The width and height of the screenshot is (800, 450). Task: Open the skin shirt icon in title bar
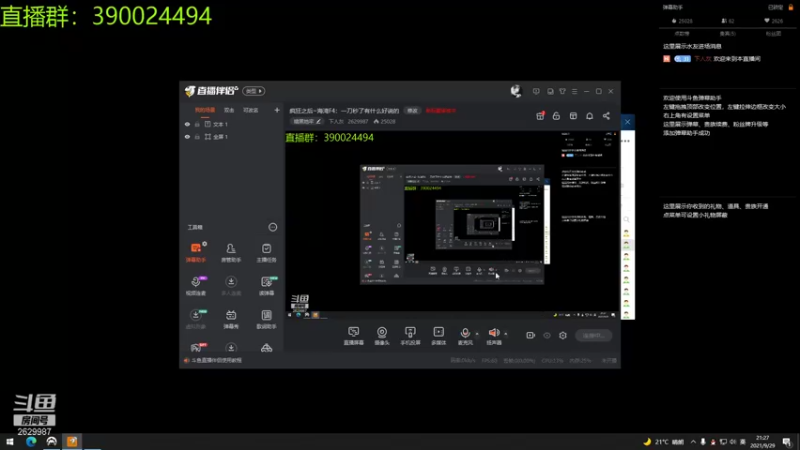click(x=562, y=91)
